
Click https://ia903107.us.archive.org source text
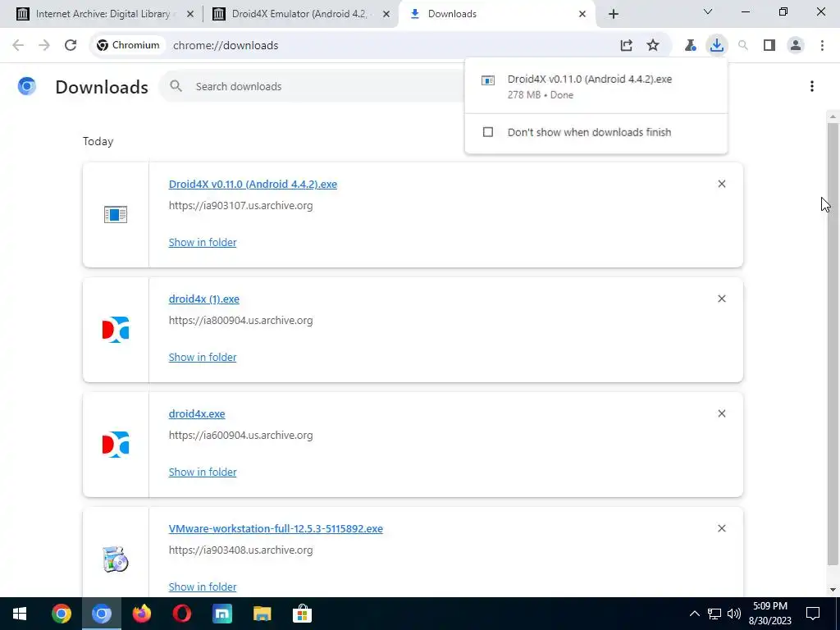coord(240,205)
